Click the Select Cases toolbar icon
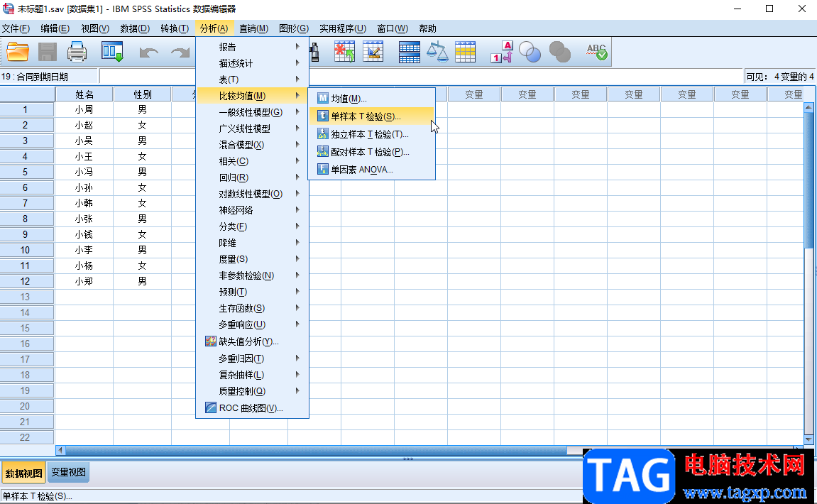 click(465, 52)
